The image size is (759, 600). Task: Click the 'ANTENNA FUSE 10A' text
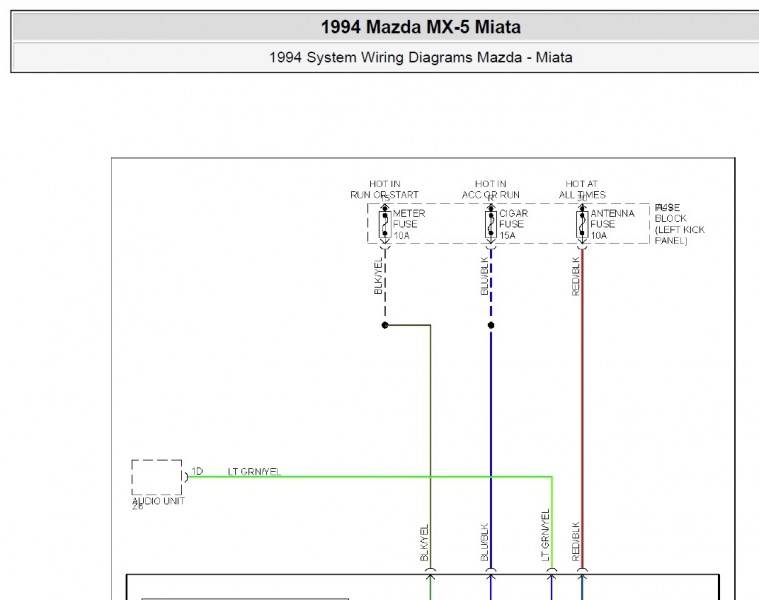[612, 224]
